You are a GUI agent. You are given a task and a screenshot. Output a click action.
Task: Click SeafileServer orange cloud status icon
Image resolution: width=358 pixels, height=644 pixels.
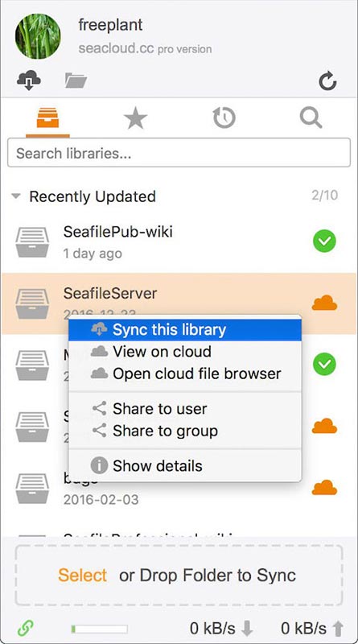[x=324, y=303]
